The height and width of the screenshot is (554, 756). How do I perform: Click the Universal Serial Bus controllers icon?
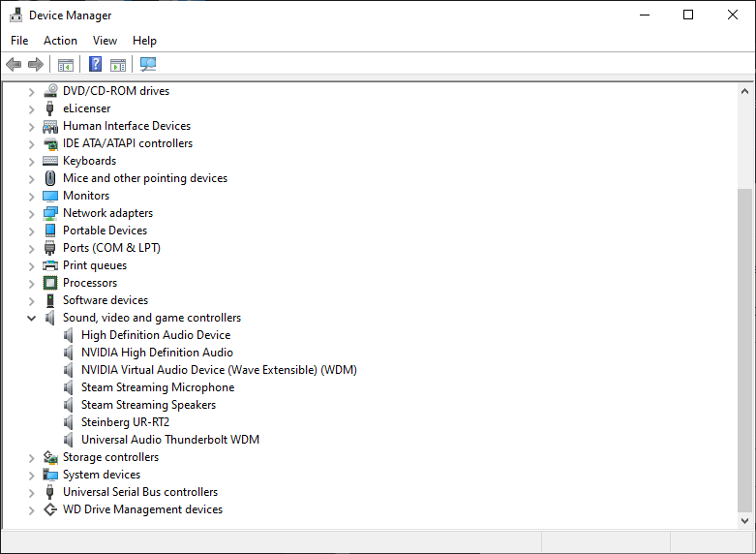coord(49,492)
